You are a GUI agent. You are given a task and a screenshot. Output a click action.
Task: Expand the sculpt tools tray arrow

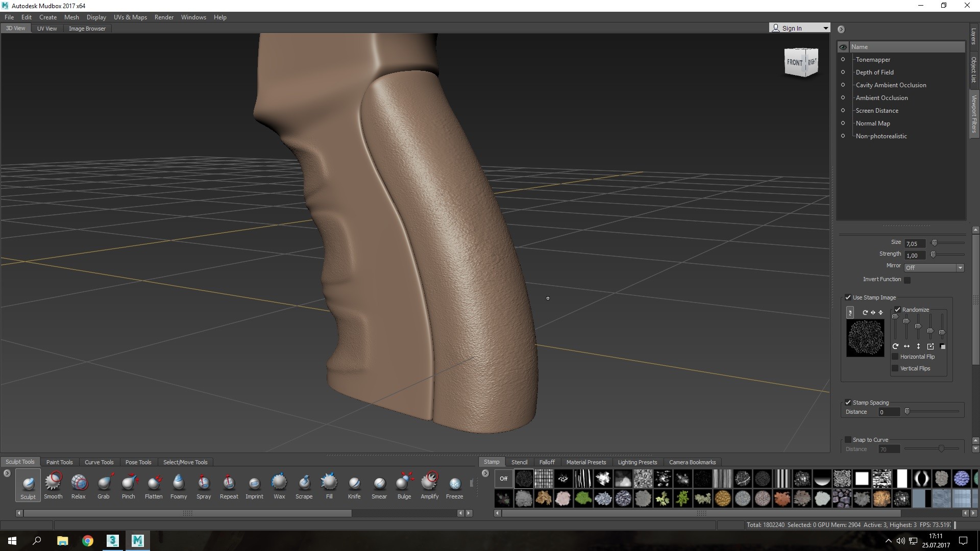pyautogui.click(x=7, y=473)
